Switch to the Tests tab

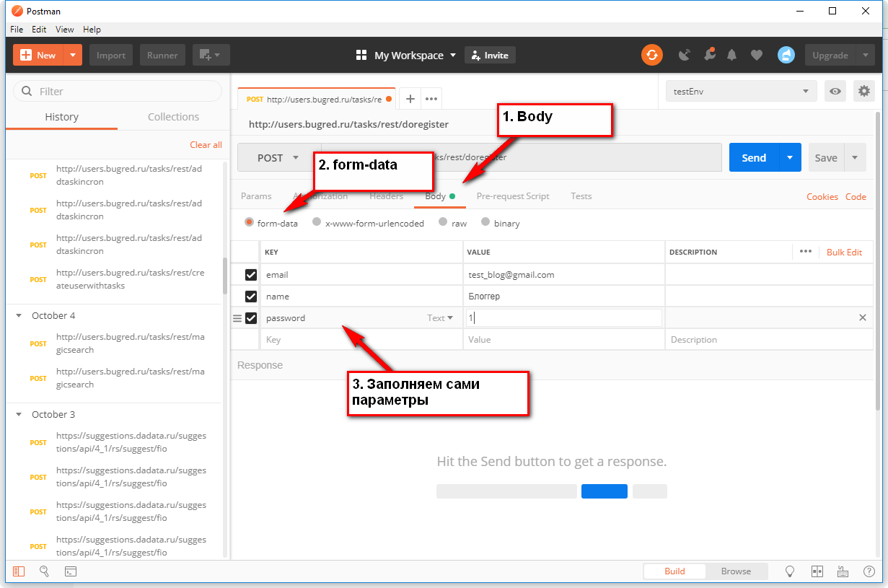[581, 196]
